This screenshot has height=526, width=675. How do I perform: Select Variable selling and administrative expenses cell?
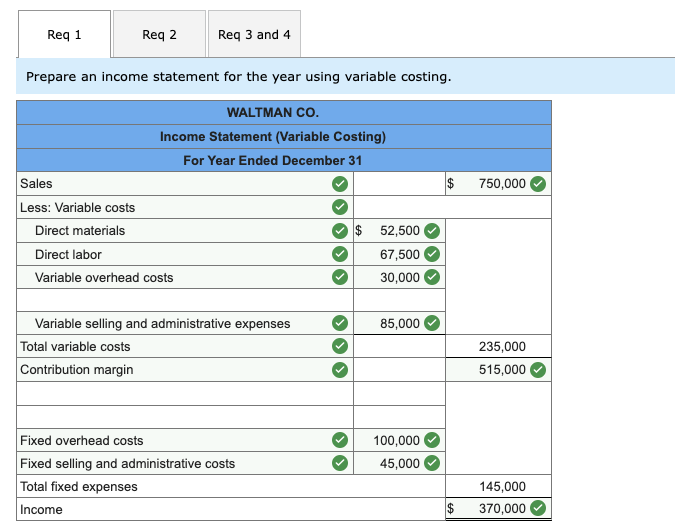[185, 323]
